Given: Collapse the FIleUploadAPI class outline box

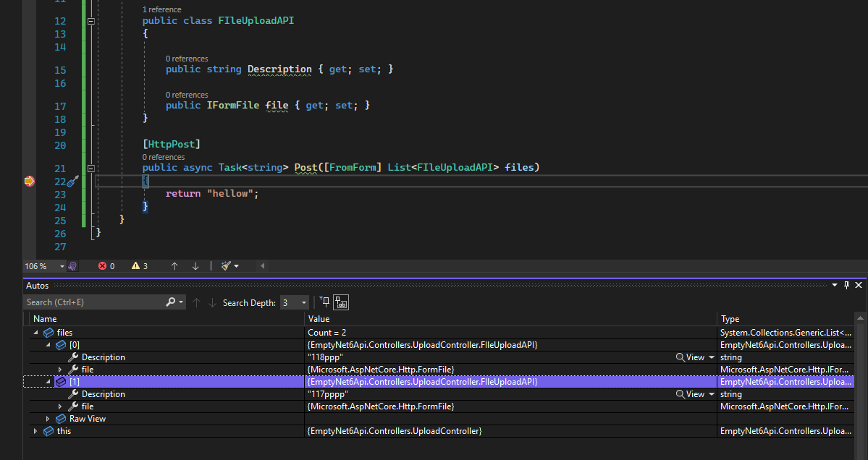Looking at the screenshot, I should (x=90, y=21).
